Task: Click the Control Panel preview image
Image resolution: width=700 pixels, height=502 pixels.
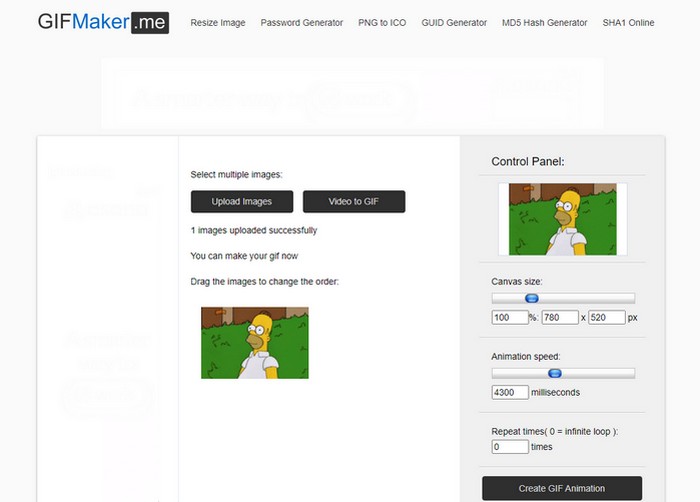Action: [562, 219]
